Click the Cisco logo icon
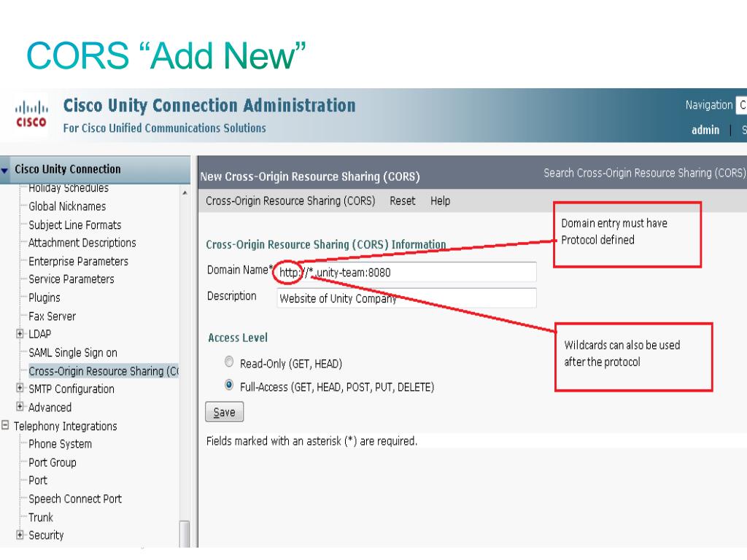 (x=31, y=114)
